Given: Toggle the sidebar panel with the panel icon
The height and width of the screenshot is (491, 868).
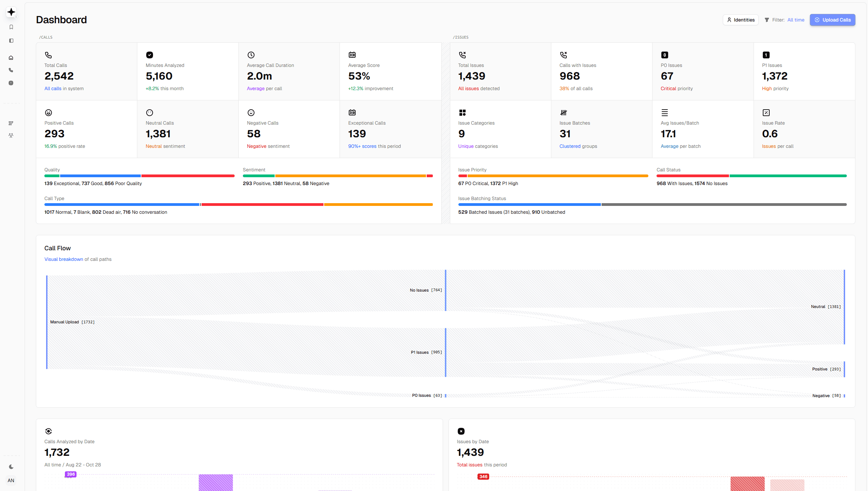Looking at the screenshot, I should (x=11, y=41).
